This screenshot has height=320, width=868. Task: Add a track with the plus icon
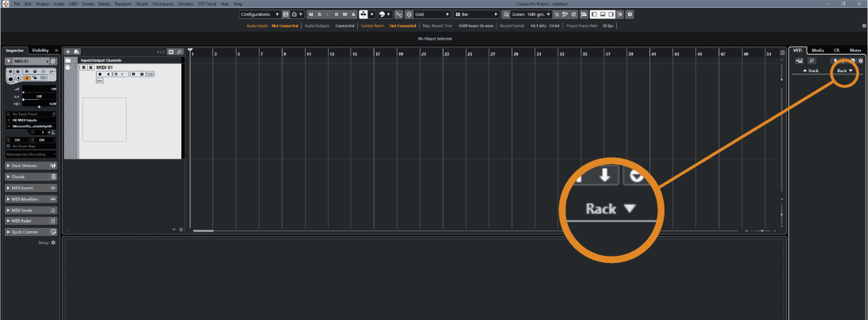67,52
